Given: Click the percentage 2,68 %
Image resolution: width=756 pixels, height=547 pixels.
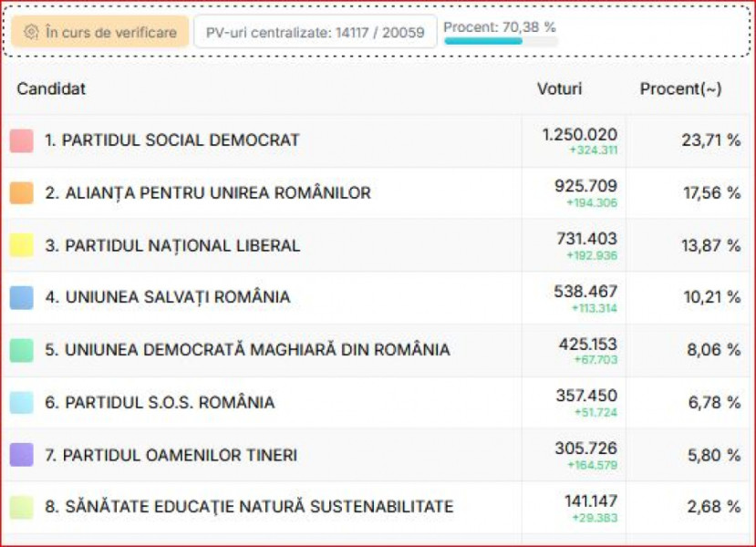Looking at the screenshot, I should 714,507.
